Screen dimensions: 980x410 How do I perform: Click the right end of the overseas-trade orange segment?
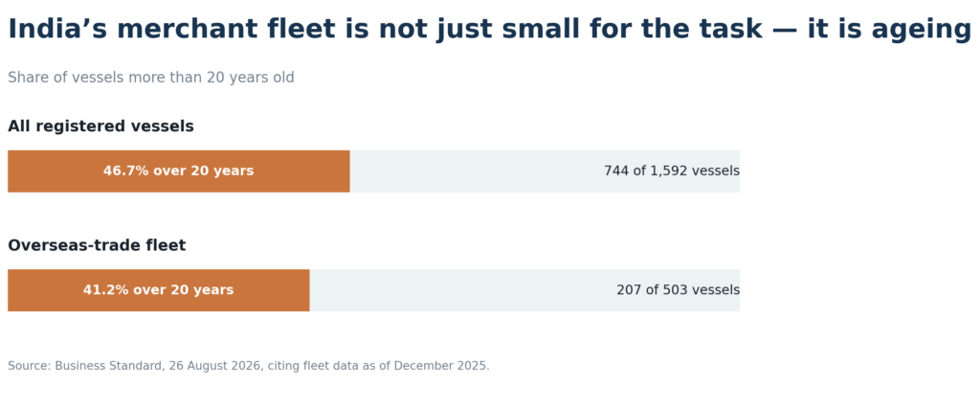[x=307, y=290]
